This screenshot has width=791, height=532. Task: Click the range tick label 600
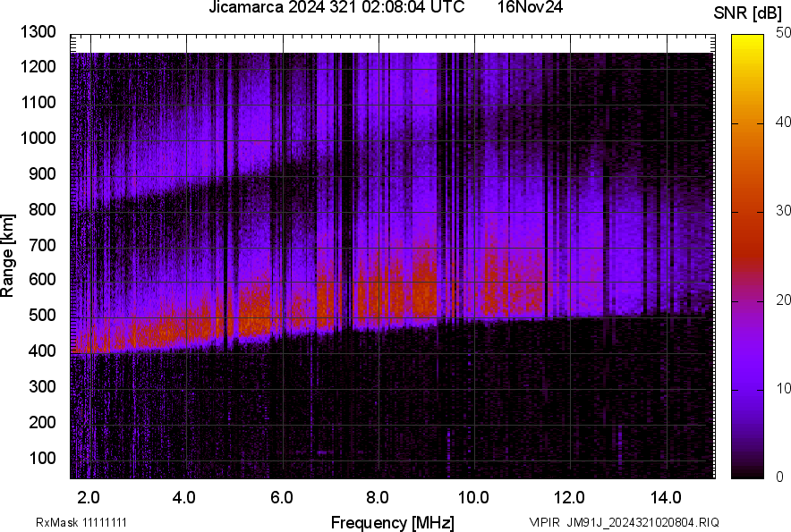pos(42,279)
